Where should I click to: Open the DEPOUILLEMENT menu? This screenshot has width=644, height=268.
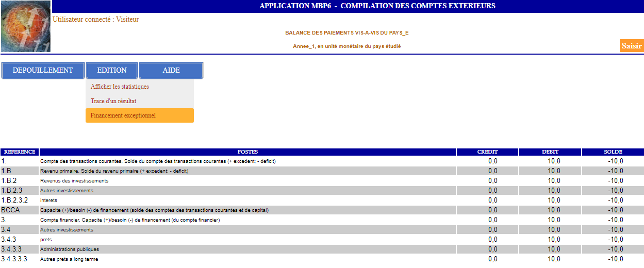point(43,71)
